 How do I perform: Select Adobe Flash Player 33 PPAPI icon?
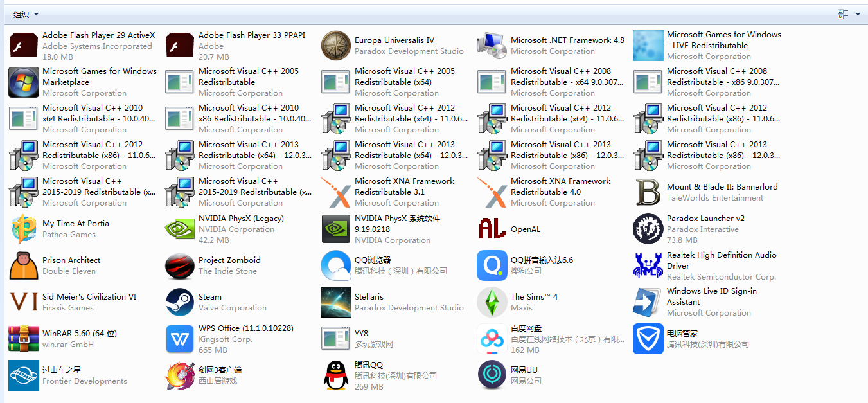180,46
